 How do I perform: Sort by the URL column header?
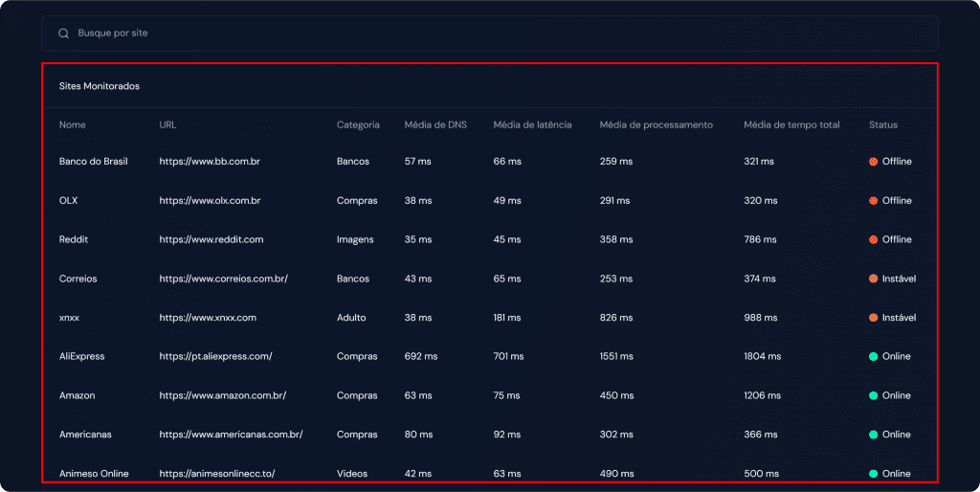167,125
